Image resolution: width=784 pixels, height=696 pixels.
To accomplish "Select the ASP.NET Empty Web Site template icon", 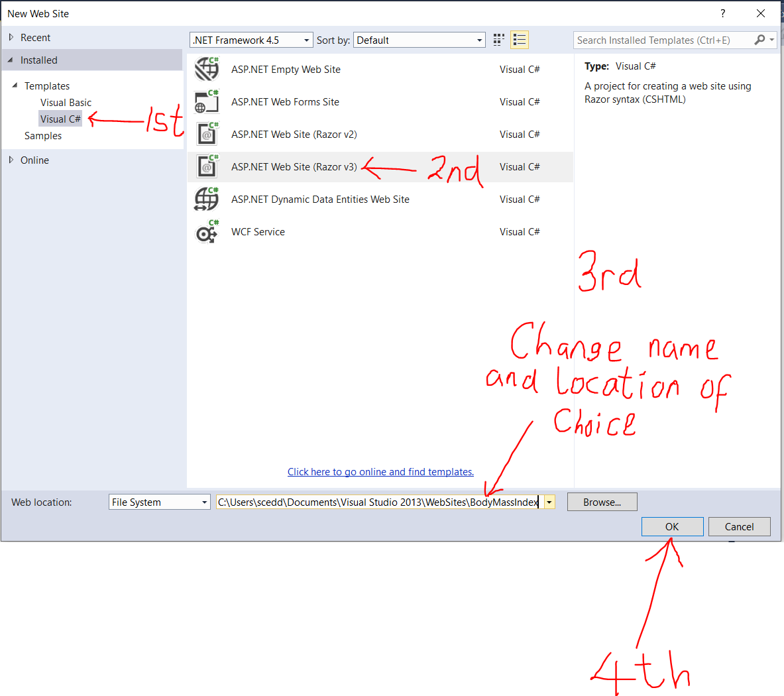I will (x=207, y=69).
